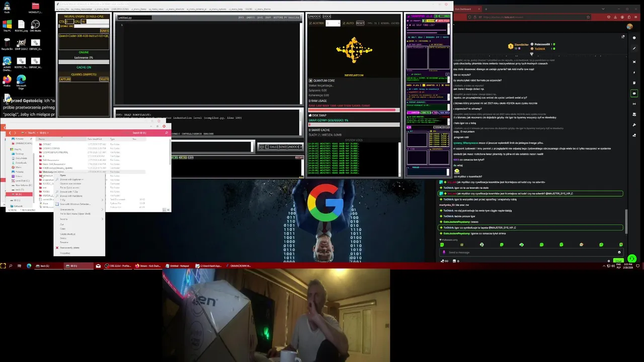Click the IGNITE button
The image size is (644, 362).
(x=104, y=31)
